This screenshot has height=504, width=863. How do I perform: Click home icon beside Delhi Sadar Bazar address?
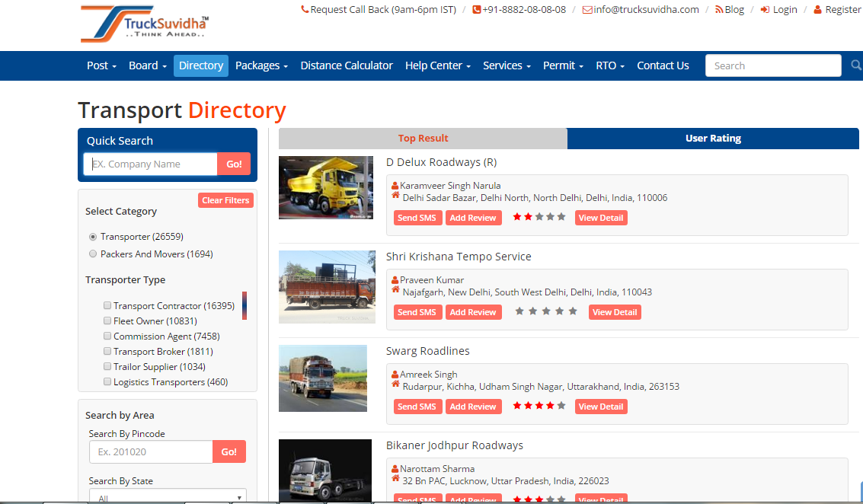(x=396, y=196)
